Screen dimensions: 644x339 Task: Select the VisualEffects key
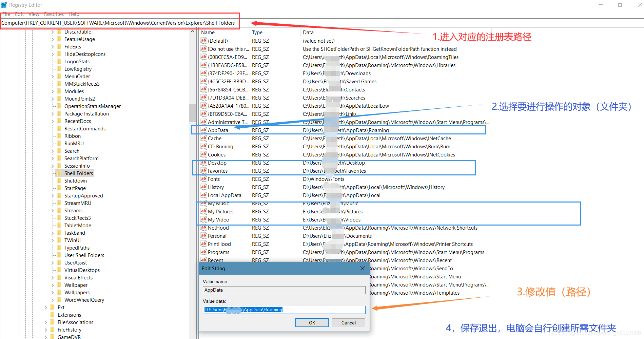coord(78,278)
